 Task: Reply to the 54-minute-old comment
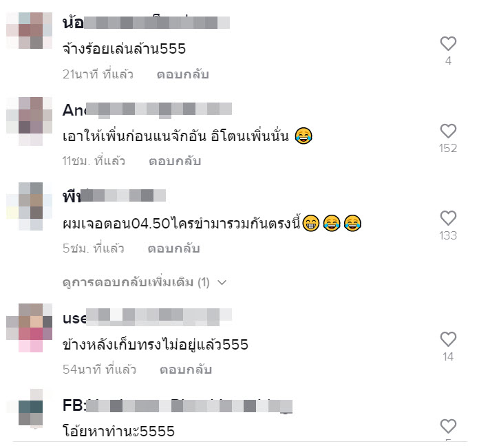pos(186,370)
